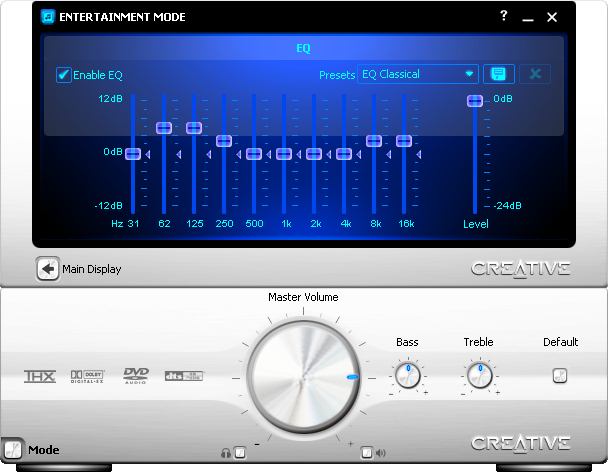
Task: Toggle the Enable EQ checkbox
Action: (64, 75)
